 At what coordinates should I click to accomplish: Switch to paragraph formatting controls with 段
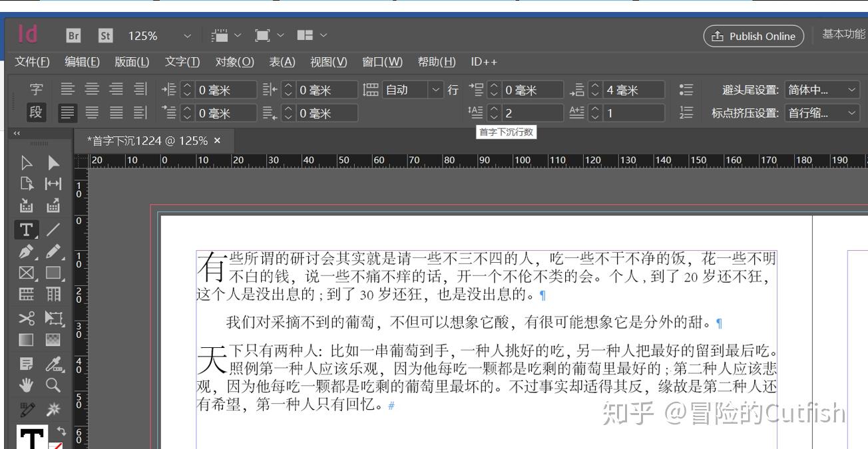pyautogui.click(x=37, y=112)
